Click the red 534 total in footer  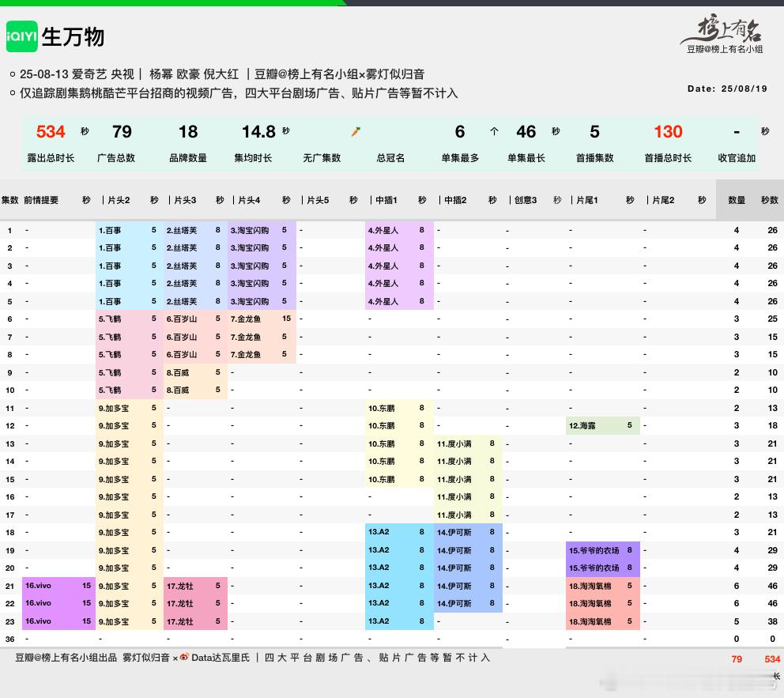[772, 659]
